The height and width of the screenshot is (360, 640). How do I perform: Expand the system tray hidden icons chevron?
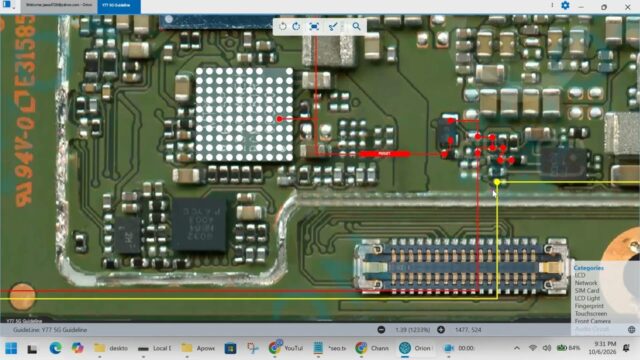[517, 348]
